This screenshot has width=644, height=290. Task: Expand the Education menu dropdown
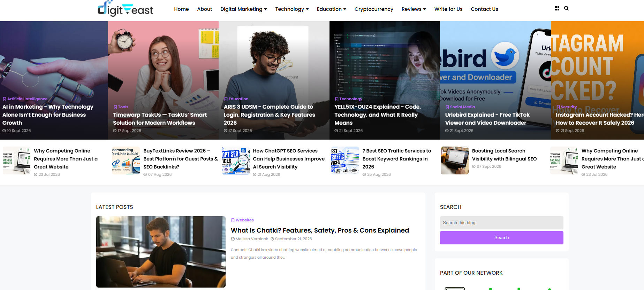coord(331,9)
